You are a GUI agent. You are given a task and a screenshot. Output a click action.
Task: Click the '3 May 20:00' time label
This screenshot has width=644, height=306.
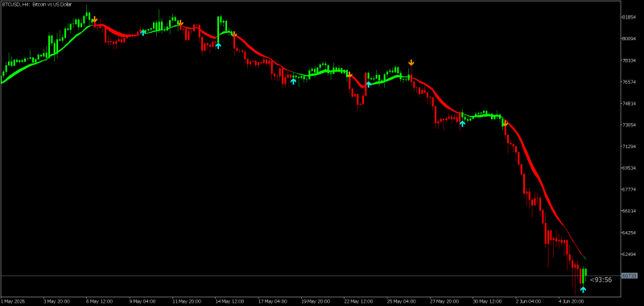point(56,301)
